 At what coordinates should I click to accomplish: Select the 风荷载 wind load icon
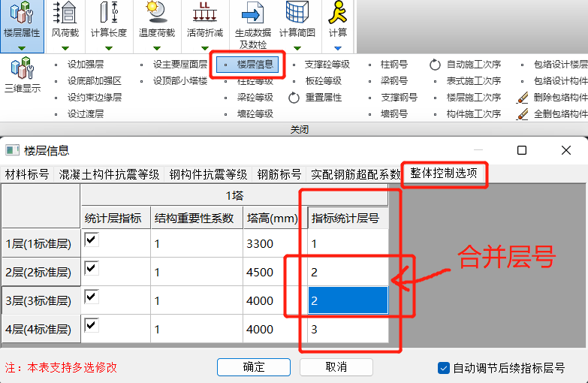(x=65, y=13)
